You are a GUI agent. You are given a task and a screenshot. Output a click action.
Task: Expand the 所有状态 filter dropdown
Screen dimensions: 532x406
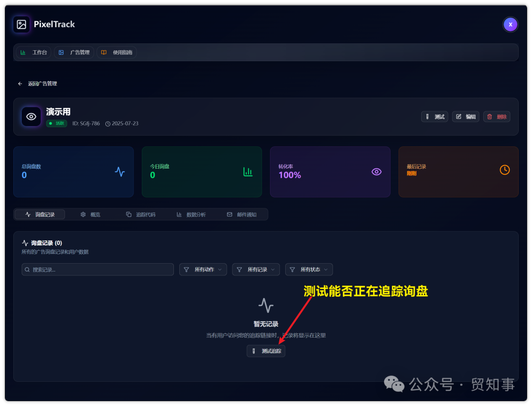coord(309,270)
